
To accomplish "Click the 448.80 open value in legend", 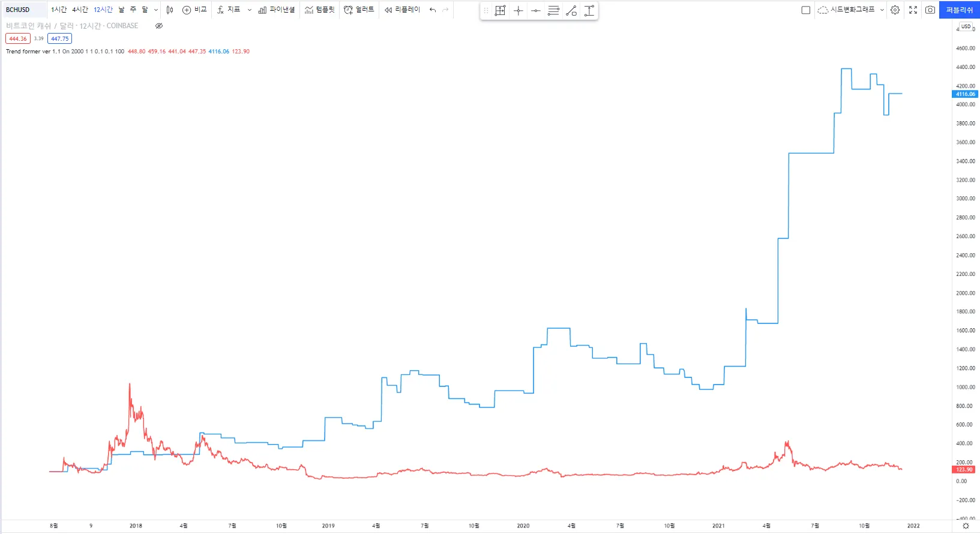I will 137,52.
